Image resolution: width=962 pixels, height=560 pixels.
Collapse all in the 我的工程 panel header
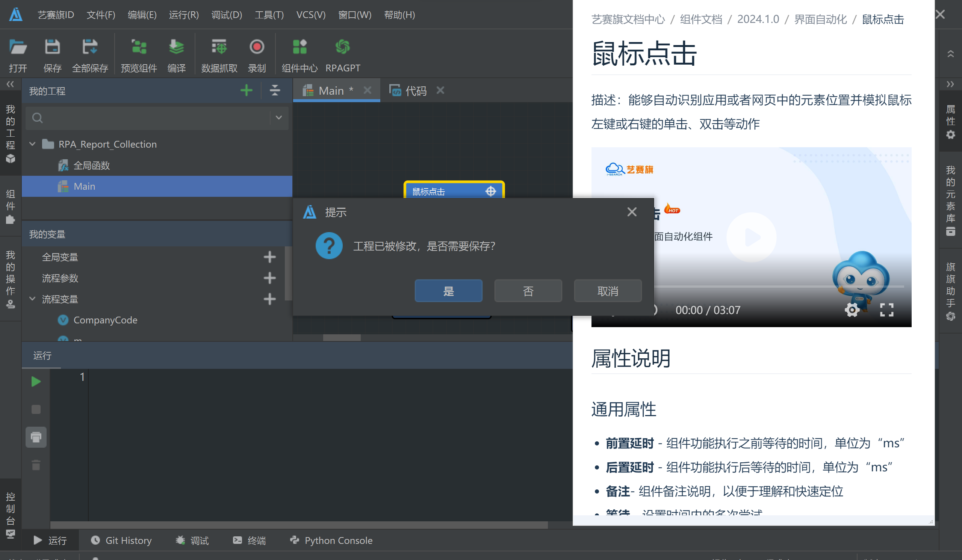click(x=275, y=91)
